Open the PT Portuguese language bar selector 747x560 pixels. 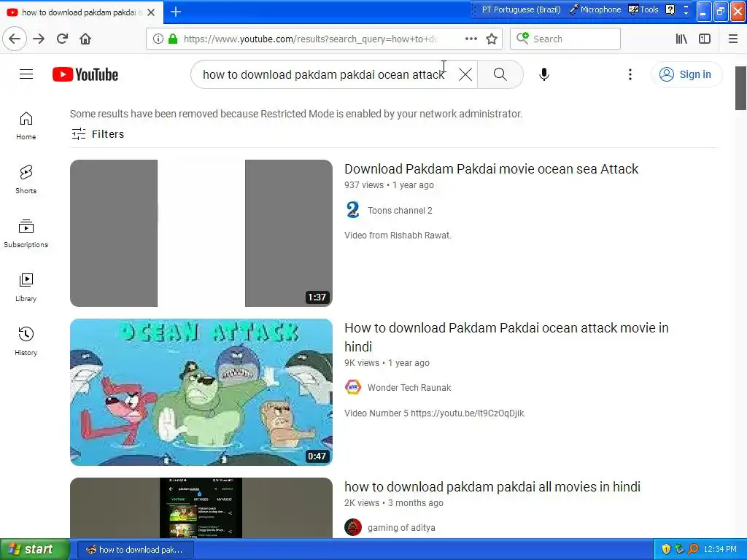(x=521, y=9)
